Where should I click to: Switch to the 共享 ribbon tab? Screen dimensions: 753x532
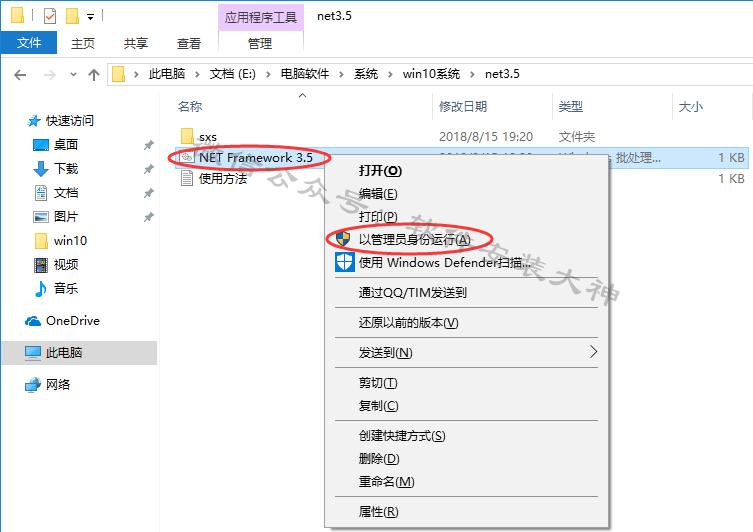[x=135, y=44]
